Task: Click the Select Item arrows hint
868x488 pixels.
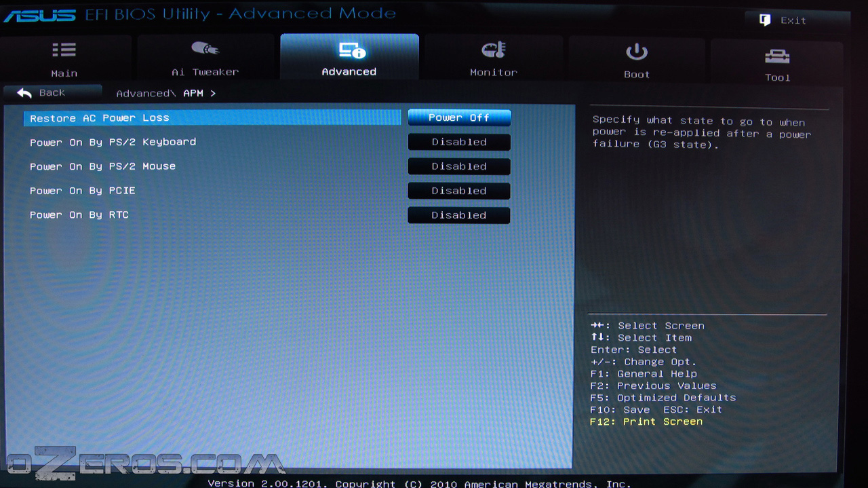Action: point(641,338)
